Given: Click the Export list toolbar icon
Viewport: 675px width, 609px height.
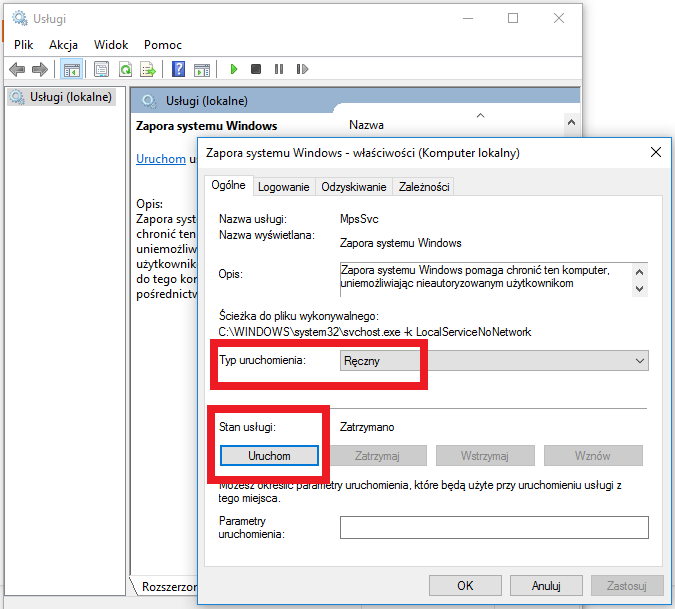Looking at the screenshot, I should click(x=148, y=69).
